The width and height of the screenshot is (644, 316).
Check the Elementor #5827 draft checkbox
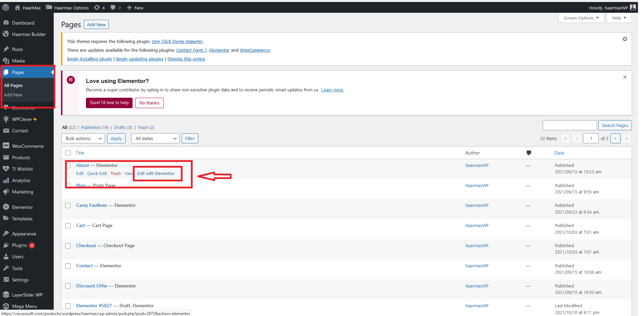tap(68, 306)
